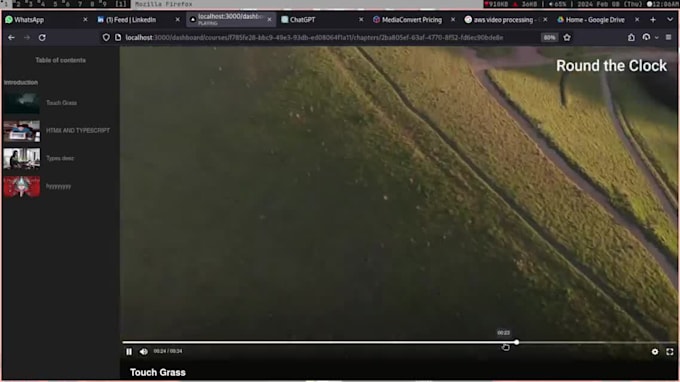The height and width of the screenshot is (382, 680).
Task: Enter fullscreen video mode
Action: (670, 352)
